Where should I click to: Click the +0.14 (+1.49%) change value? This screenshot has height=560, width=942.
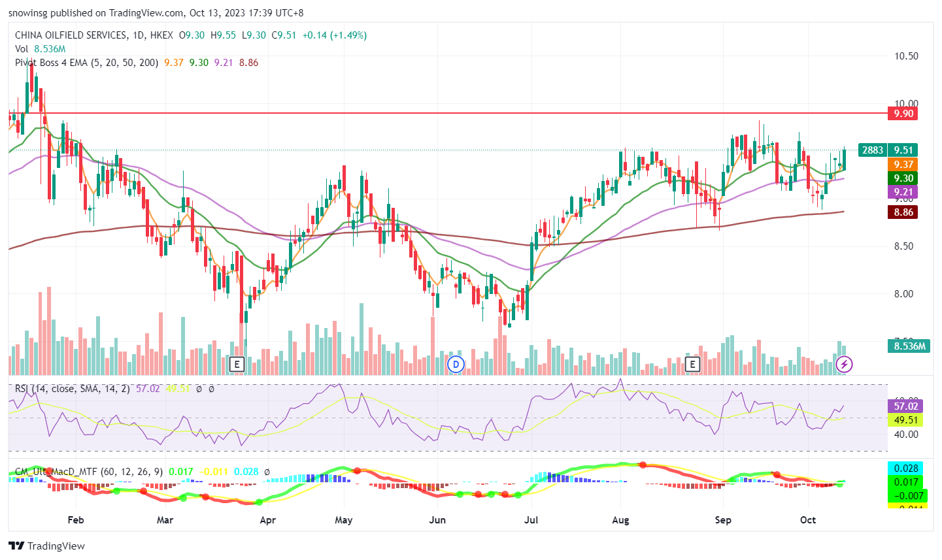334,35
